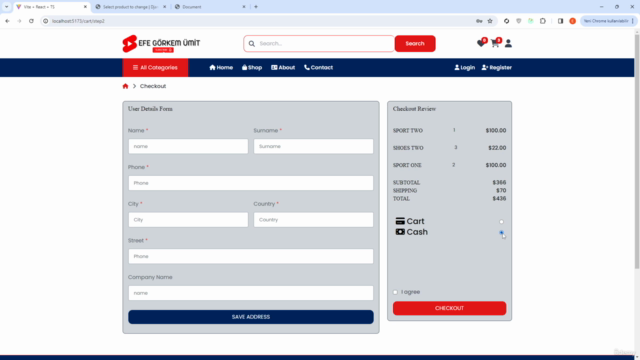Tick the I agree checkbox

[x=395, y=292]
